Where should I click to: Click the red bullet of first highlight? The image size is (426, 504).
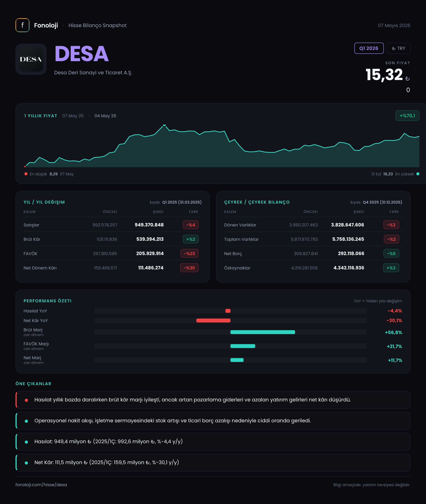[x=26, y=400]
